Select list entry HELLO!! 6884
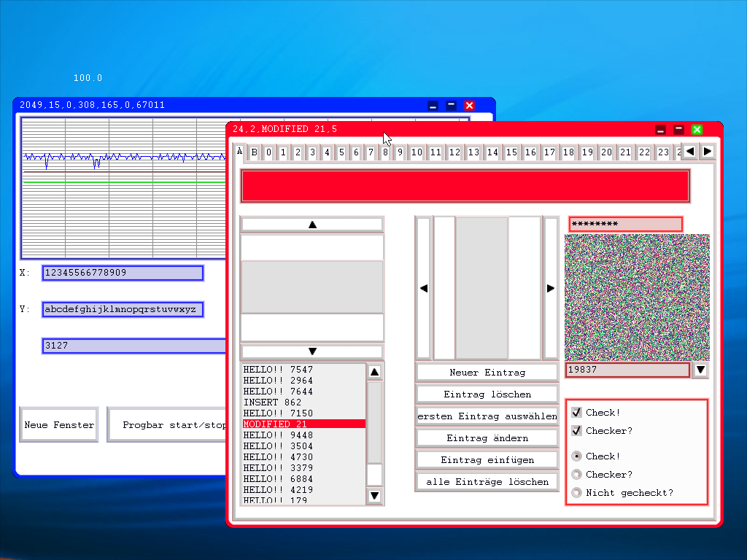Image resolution: width=747 pixels, height=560 pixels. click(x=304, y=479)
